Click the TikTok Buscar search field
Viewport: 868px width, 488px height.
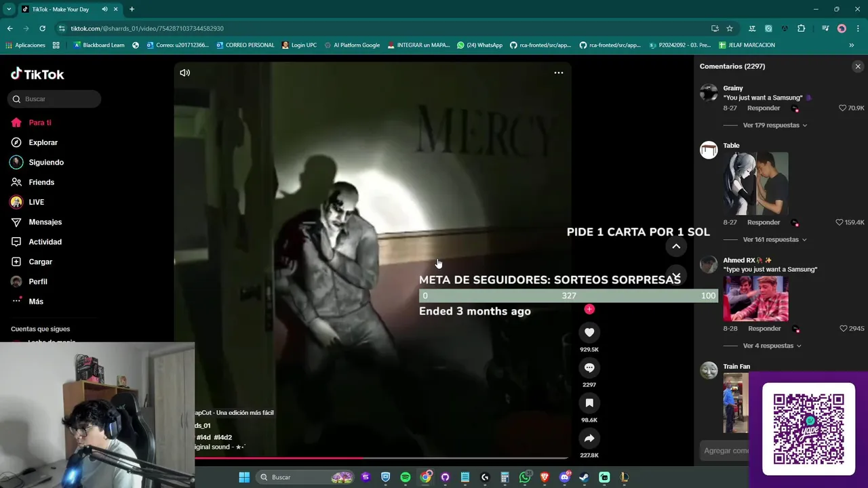[x=54, y=99]
